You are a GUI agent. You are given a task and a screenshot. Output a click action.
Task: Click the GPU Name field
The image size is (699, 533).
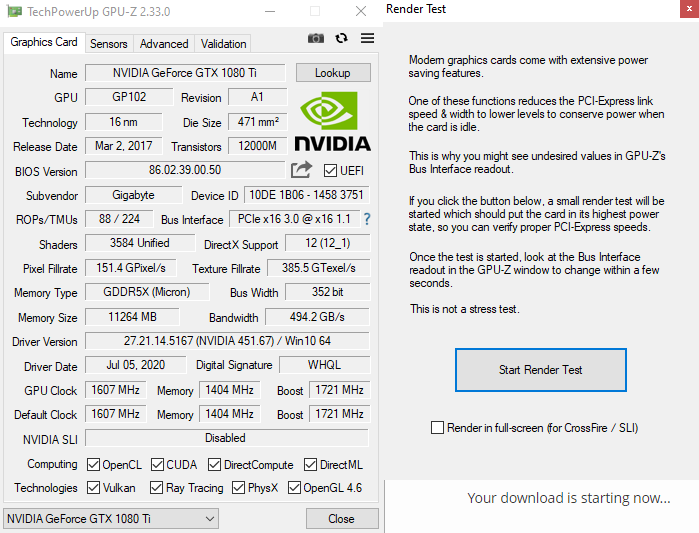185,73
